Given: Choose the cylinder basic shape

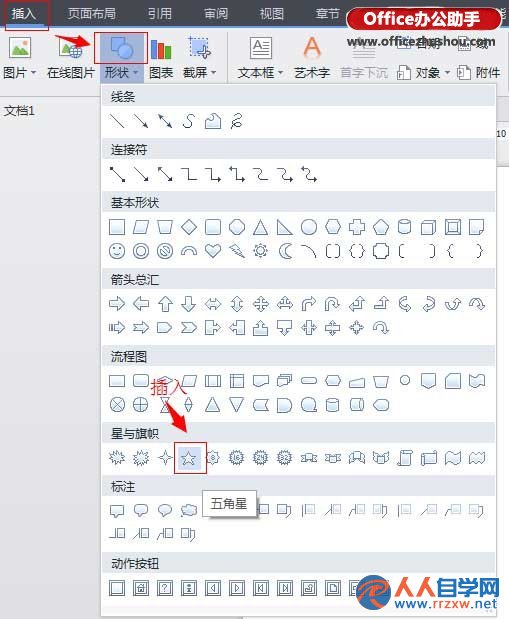Looking at the screenshot, I should click(x=404, y=227).
